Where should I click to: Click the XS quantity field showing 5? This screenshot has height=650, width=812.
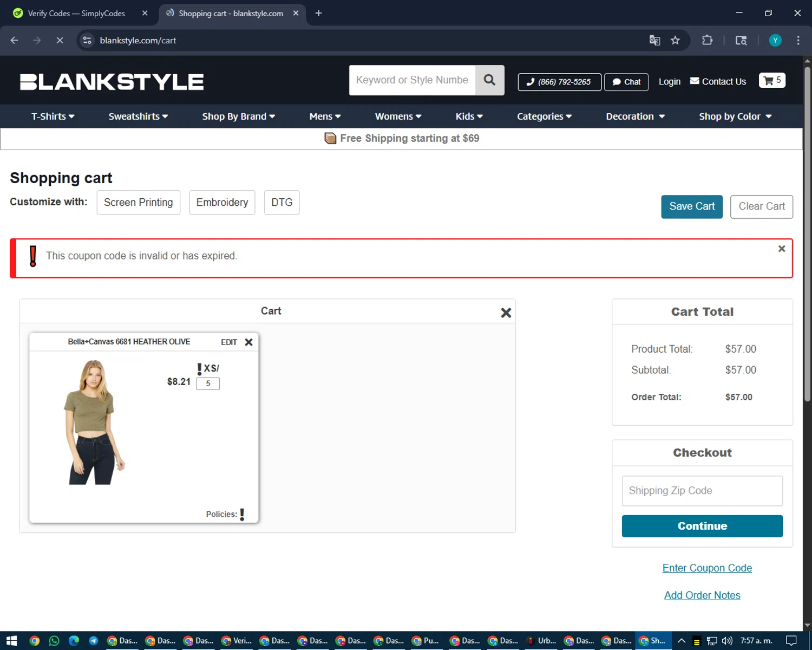point(208,383)
